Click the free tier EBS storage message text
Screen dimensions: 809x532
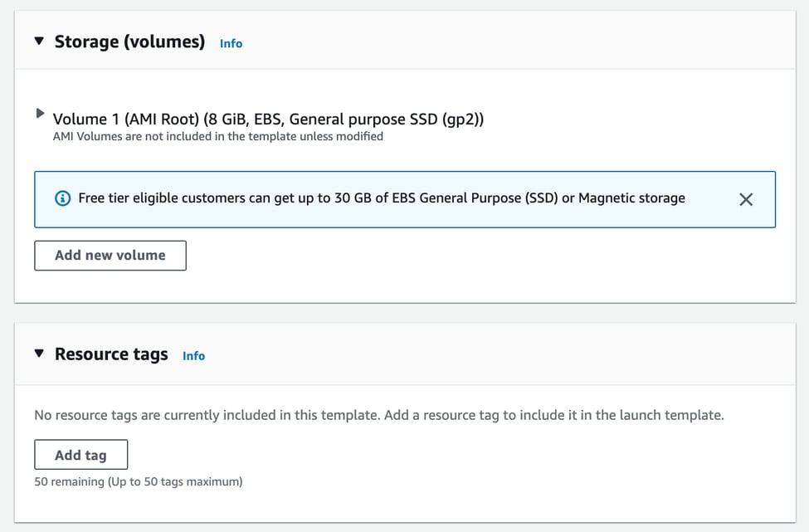[381, 198]
